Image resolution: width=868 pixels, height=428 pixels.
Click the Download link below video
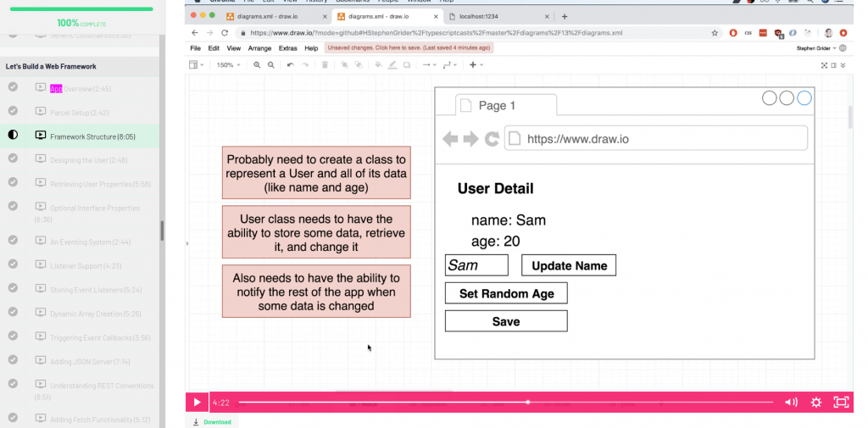212,422
